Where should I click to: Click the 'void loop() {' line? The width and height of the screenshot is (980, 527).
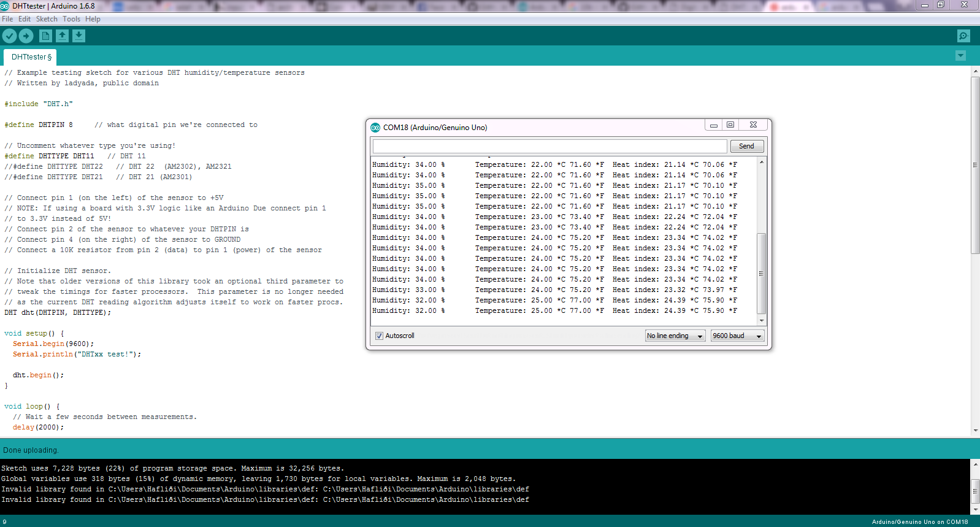tap(32, 407)
